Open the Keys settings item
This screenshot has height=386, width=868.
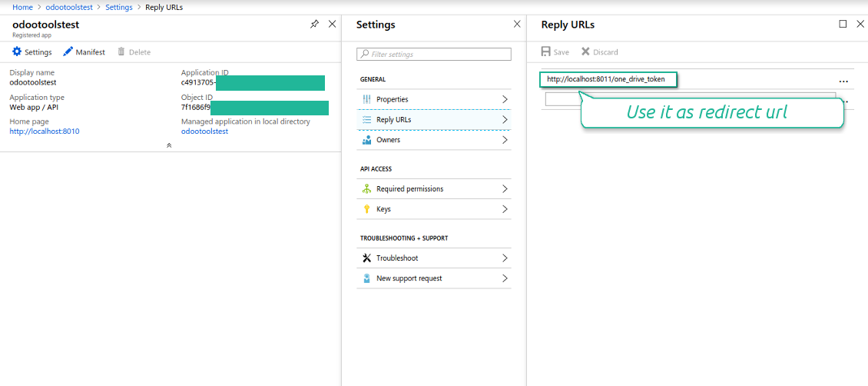point(434,209)
